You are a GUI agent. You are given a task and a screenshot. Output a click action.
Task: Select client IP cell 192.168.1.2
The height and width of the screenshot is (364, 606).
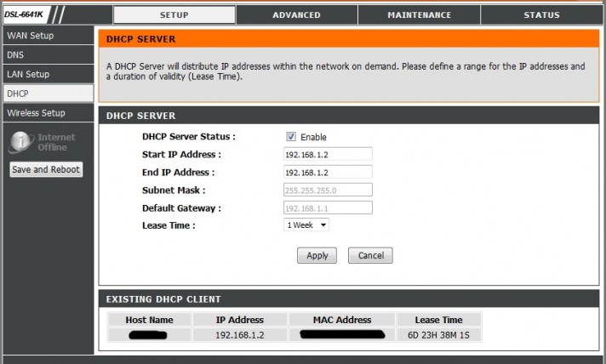coord(240,335)
